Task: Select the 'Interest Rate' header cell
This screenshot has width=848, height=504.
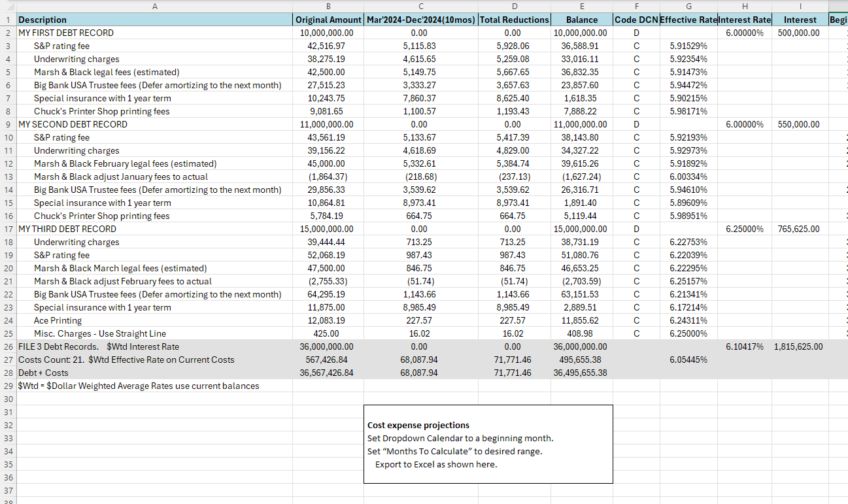Action: coord(745,20)
